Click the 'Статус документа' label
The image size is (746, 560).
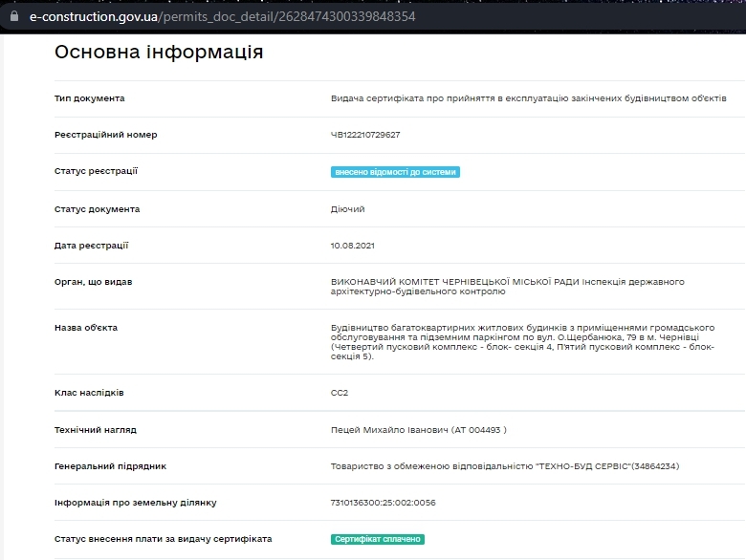pyautogui.click(x=97, y=209)
